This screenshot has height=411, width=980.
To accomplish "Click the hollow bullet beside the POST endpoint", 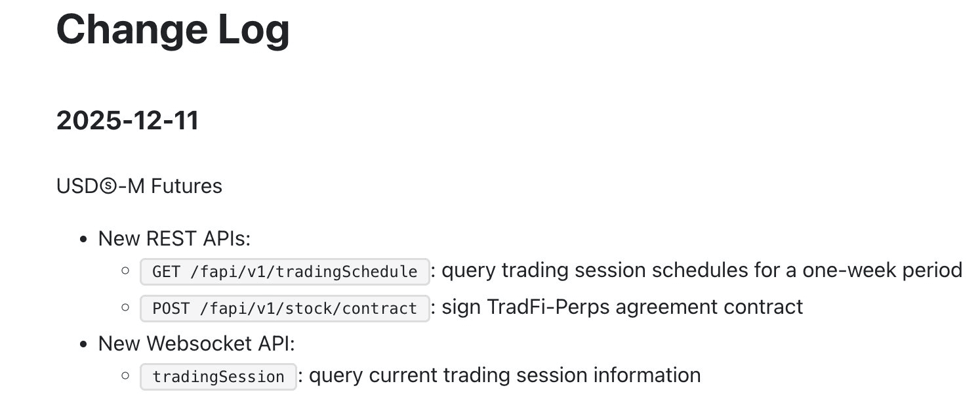I will click(125, 307).
